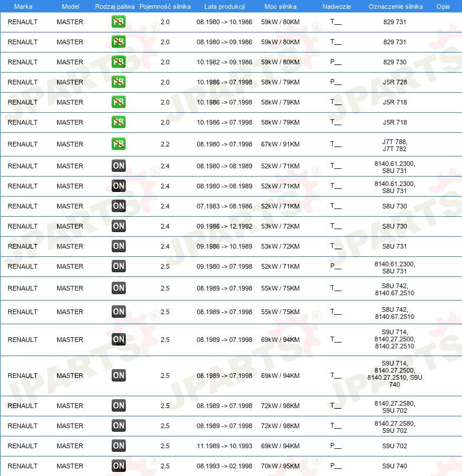Click the Nadwozie column header
Screen dimensions: 462x476
337,6
